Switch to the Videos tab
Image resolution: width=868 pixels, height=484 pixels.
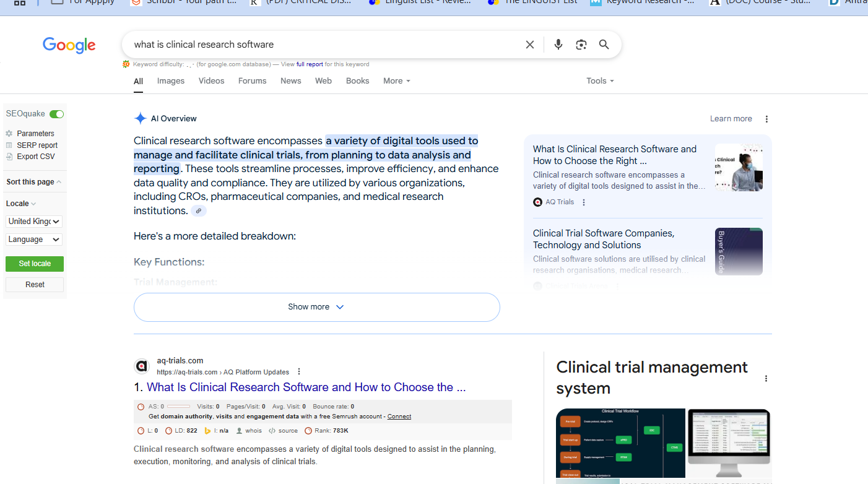(212, 81)
